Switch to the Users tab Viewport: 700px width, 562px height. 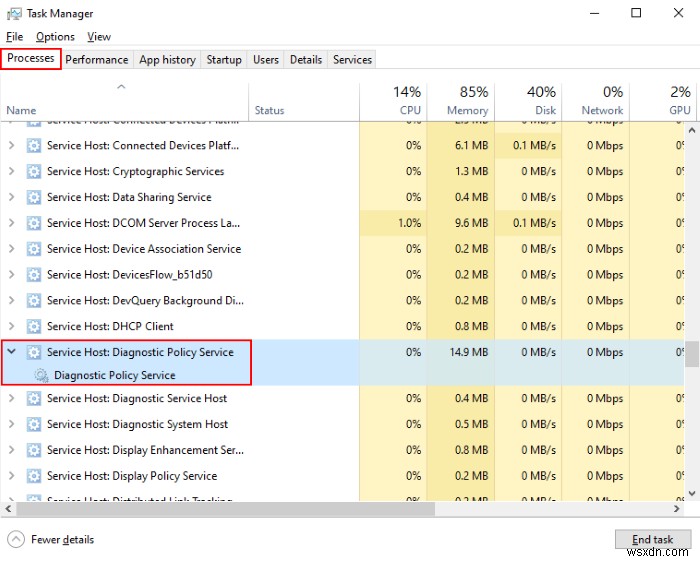click(266, 60)
